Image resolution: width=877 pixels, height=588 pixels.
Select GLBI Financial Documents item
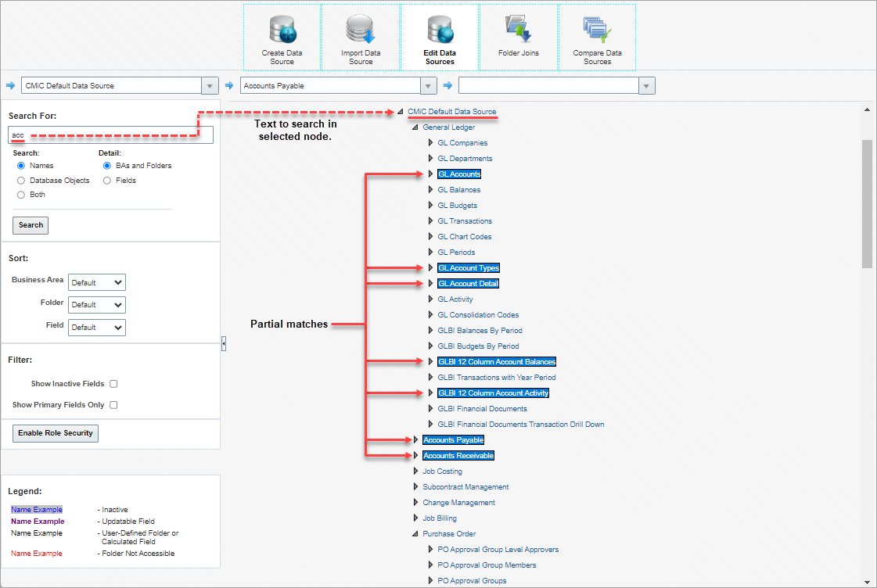(x=482, y=409)
